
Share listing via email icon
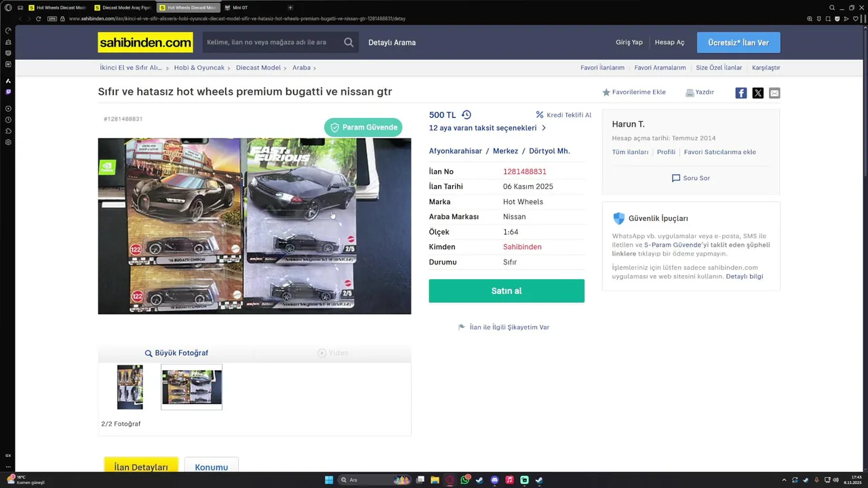click(x=774, y=93)
